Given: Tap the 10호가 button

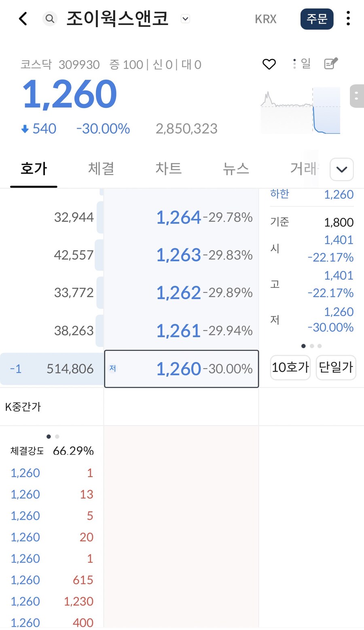Looking at the screenshot, I should coord(290,368).
